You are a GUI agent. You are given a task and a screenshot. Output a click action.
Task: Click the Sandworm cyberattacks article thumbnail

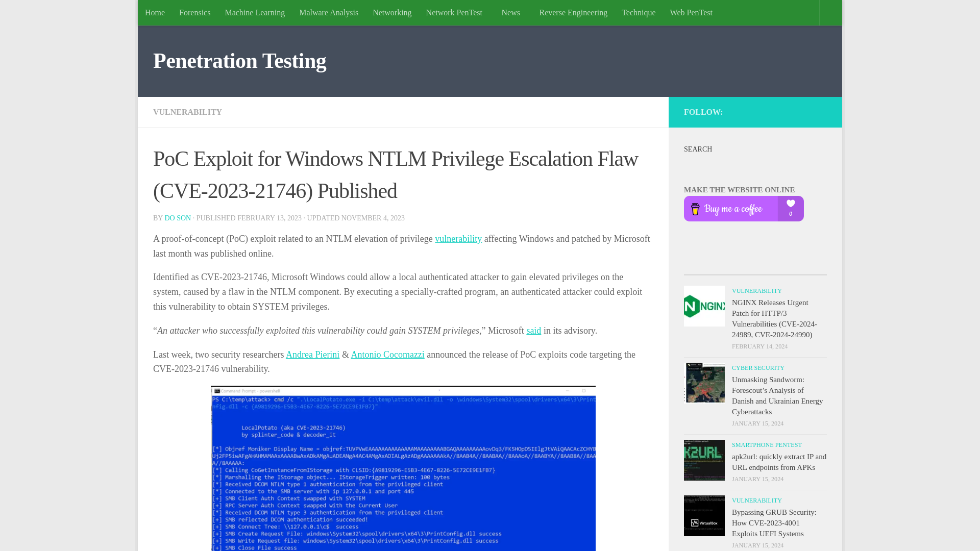[x=704, y=383]
